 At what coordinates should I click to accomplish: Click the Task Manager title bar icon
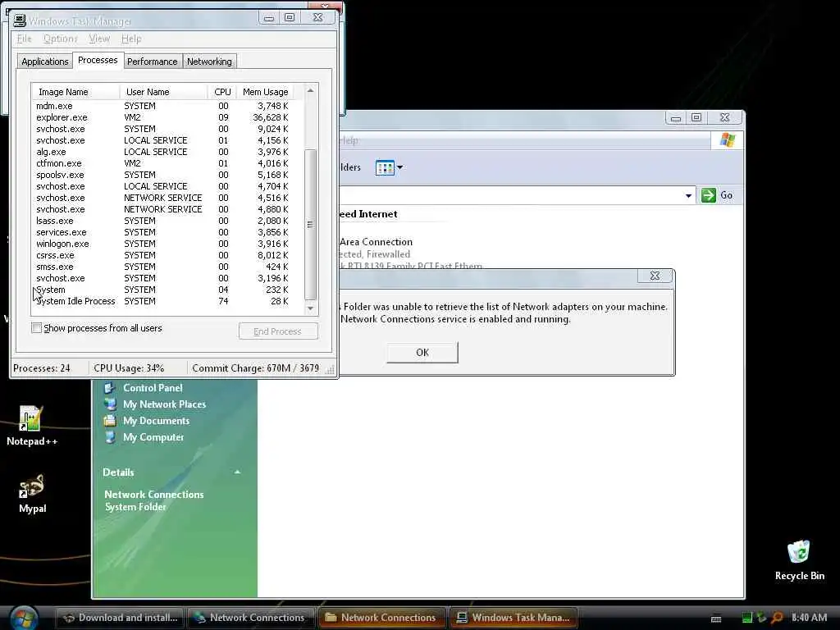pos(20,21)
